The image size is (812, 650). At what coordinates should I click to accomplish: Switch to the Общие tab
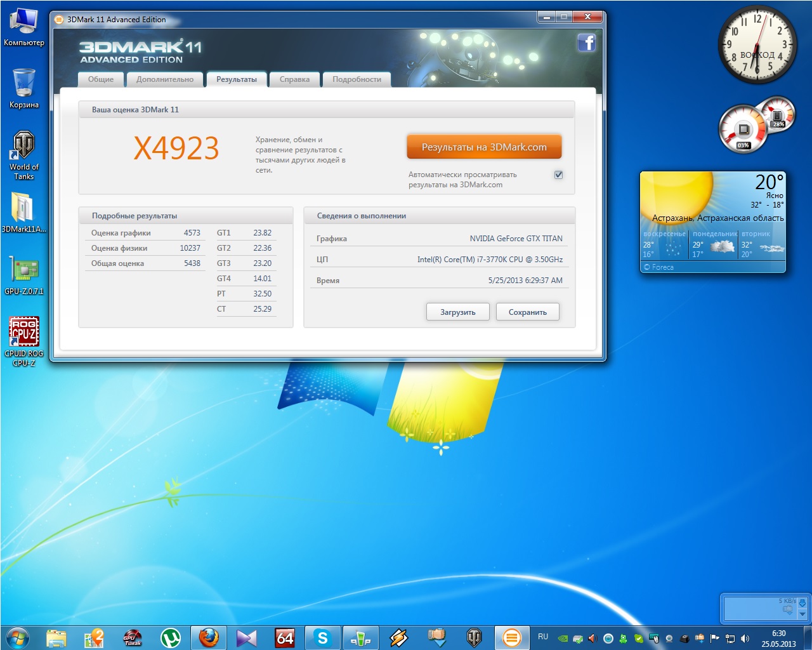pyautogui.click(x=101, y=79)
